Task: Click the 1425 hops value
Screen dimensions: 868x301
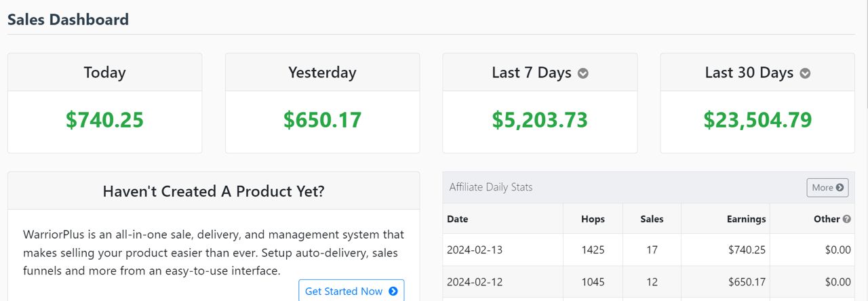Action: (593, 249)
